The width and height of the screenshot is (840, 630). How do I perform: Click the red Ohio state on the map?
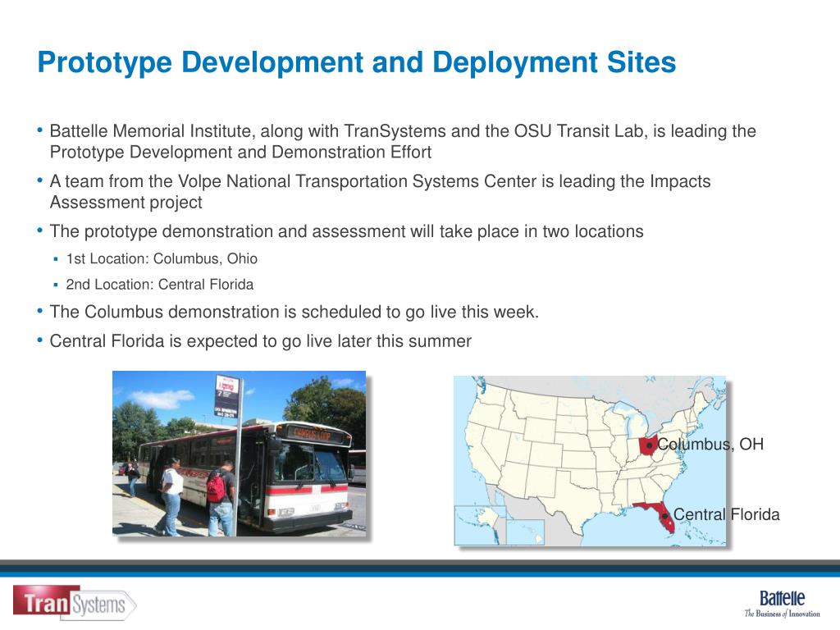coord(647,445)
